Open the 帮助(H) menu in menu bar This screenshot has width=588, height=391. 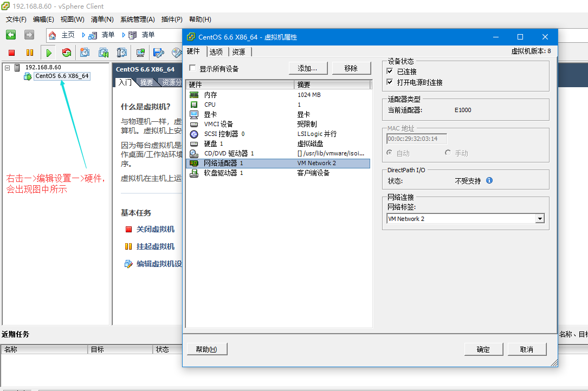(201, 19)
